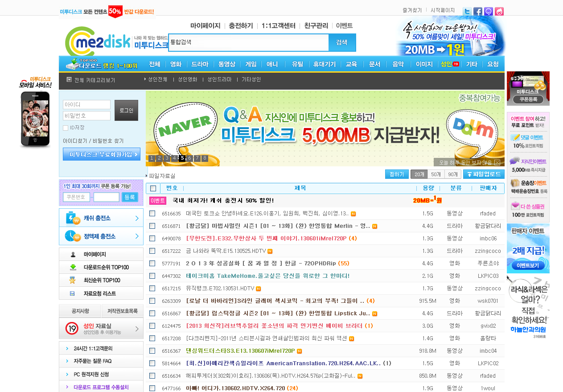Click the 아이디 input field
Viewport: 563px width, 392px height.
coord(86,105)
